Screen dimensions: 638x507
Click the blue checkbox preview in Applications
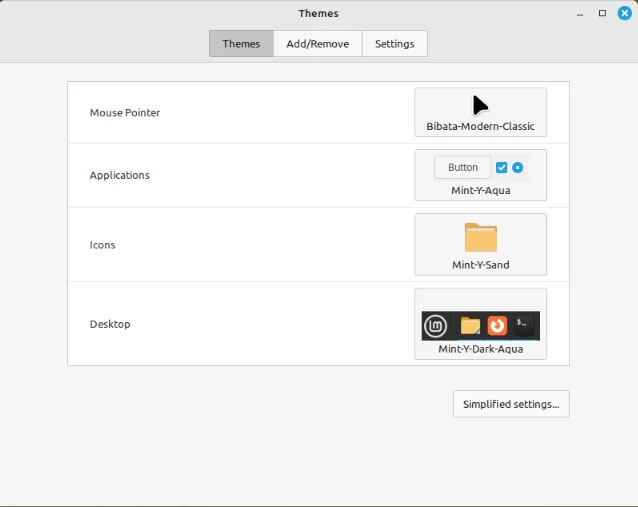pyautogui.click(x=501, y=167)
